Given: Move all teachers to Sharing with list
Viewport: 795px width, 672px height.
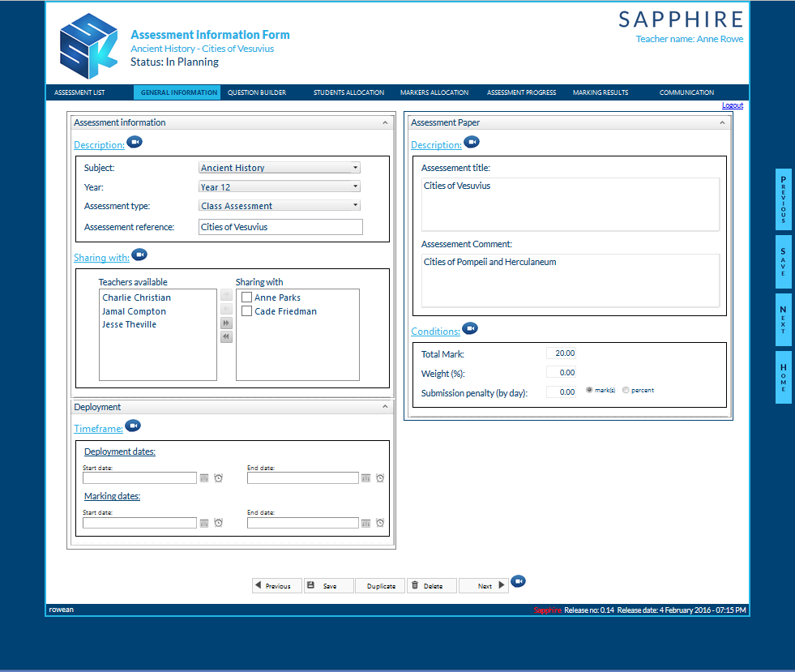Looking at the screenshot, I should click(226, 323).
